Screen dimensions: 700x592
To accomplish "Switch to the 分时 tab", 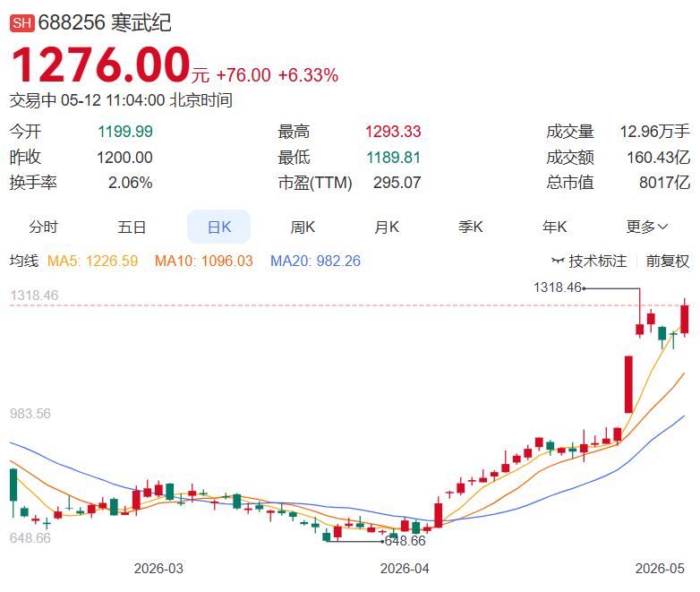I will [43, 227].
